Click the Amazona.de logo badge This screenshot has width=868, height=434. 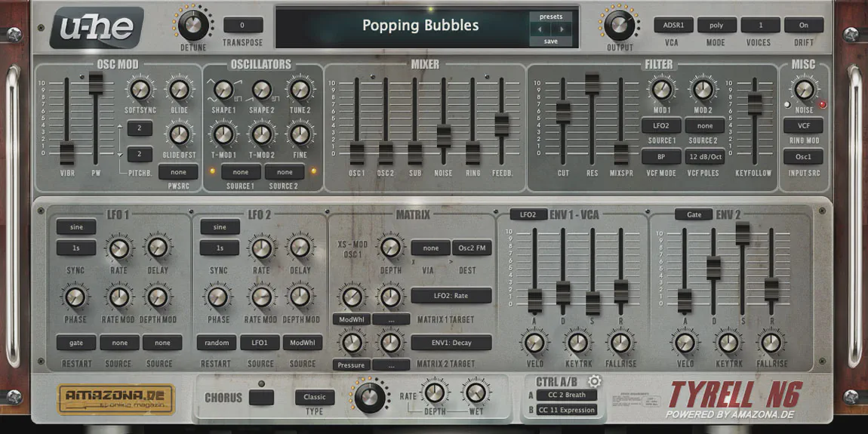pos(116,399)
